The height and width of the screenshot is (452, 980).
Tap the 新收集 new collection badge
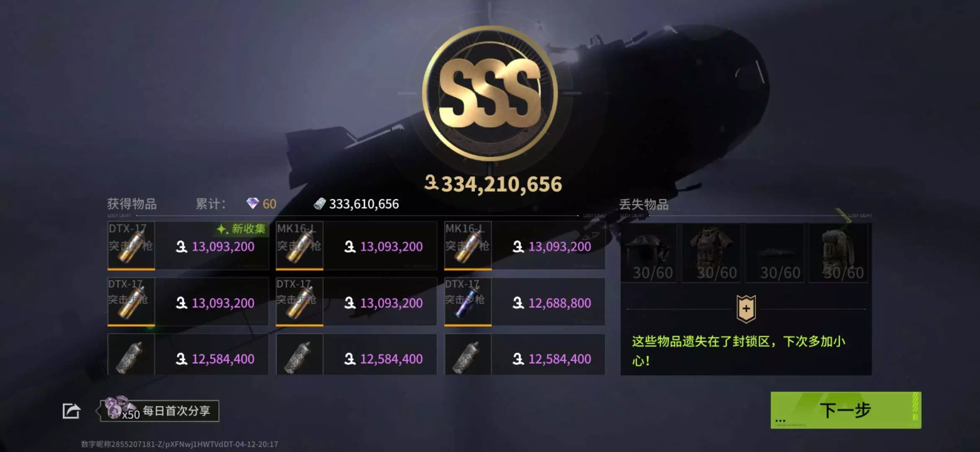point(242,229)
